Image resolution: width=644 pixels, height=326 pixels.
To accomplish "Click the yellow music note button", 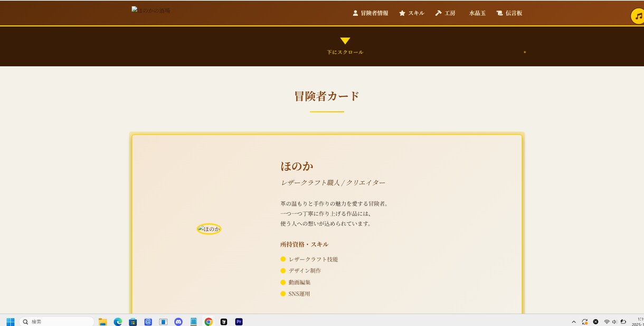I will [638, 16].
